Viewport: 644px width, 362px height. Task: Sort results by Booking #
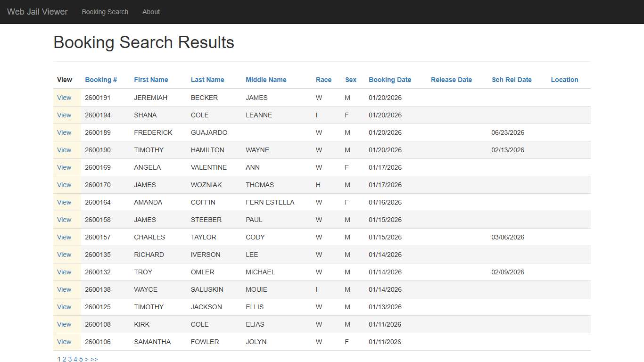(x=100, y=80)
